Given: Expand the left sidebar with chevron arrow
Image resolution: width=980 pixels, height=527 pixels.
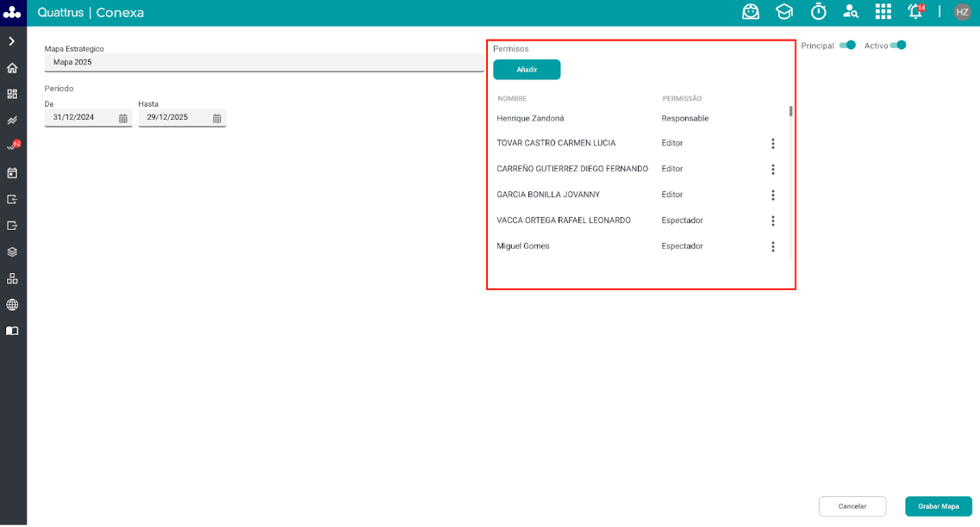Looking at the screenshot, I should click(12, 41).
